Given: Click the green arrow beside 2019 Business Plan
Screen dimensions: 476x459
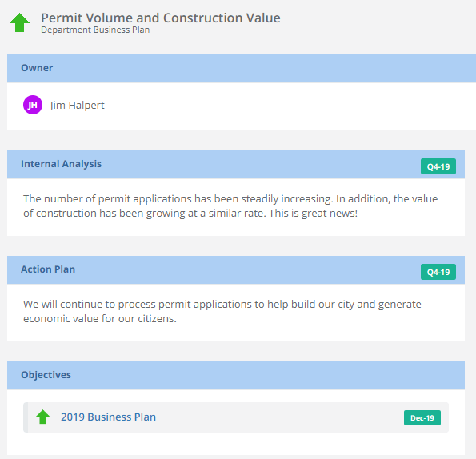Looking at the screenshot, I should pos(43,417).
